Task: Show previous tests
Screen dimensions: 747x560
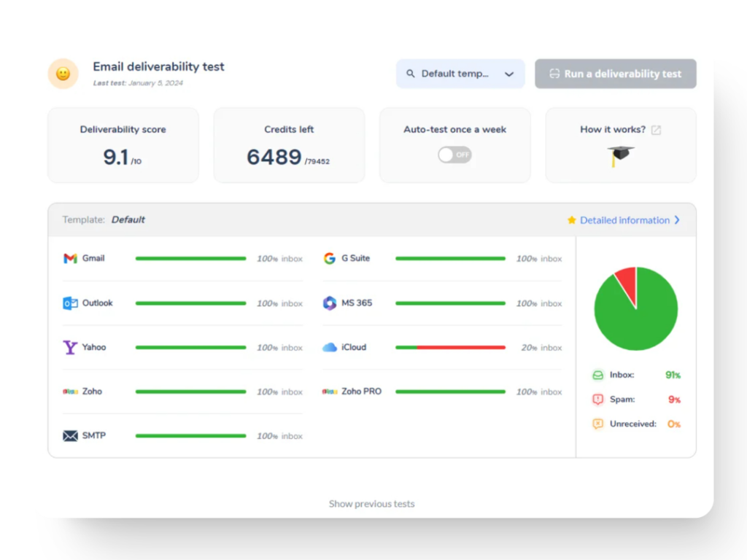Action: [x=371, y=504]
